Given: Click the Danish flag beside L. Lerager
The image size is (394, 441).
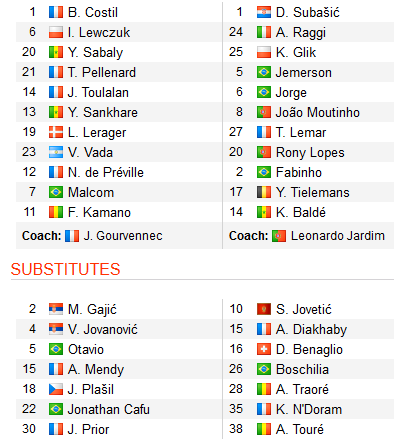Looking at the screenshot, I should [x=56, y=132].
